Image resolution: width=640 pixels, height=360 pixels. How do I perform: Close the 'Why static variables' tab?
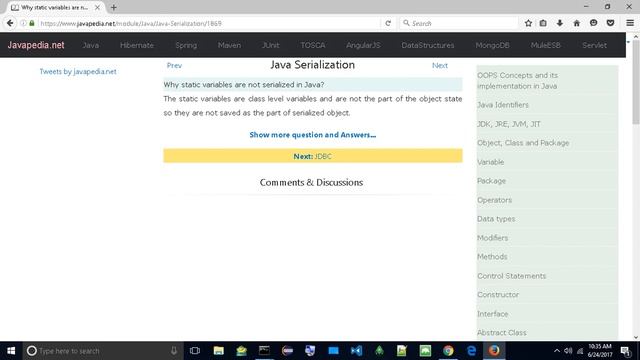point(97,7)
